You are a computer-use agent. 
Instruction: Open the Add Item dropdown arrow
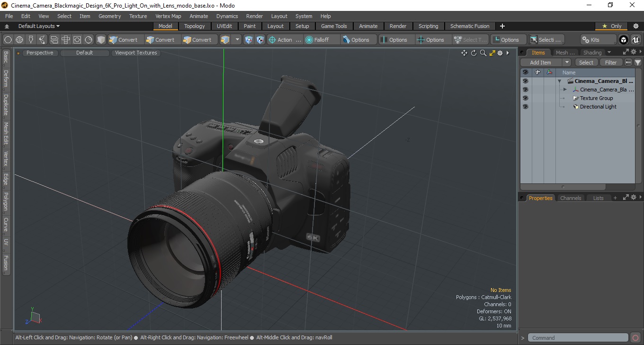coord(567,63)
